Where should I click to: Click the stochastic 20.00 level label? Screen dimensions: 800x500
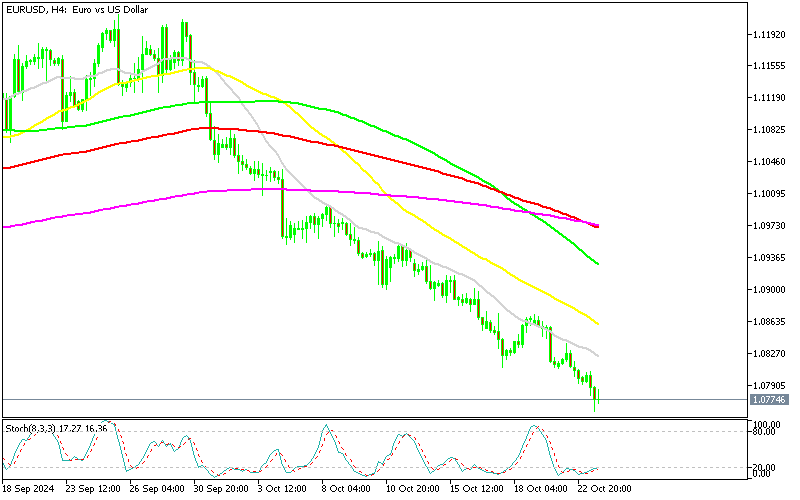click(765, 467)
